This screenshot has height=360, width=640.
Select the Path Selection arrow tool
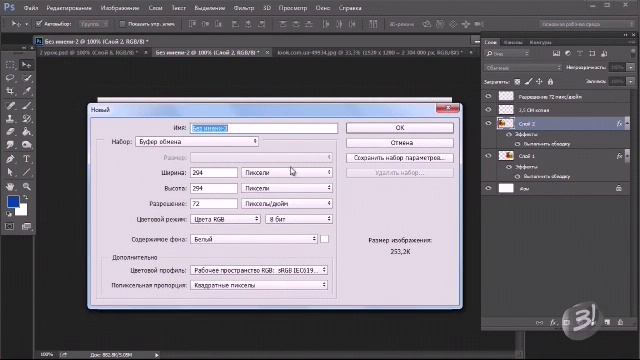(10, 173)
